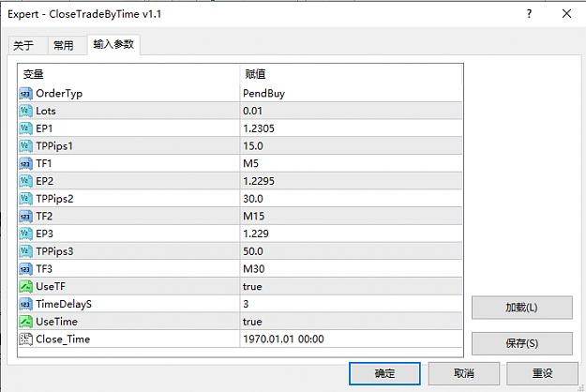Click the TPPips3 row type icon
Image resolution: width=586 pixels, height=392 pixels.
click(26, 251)
